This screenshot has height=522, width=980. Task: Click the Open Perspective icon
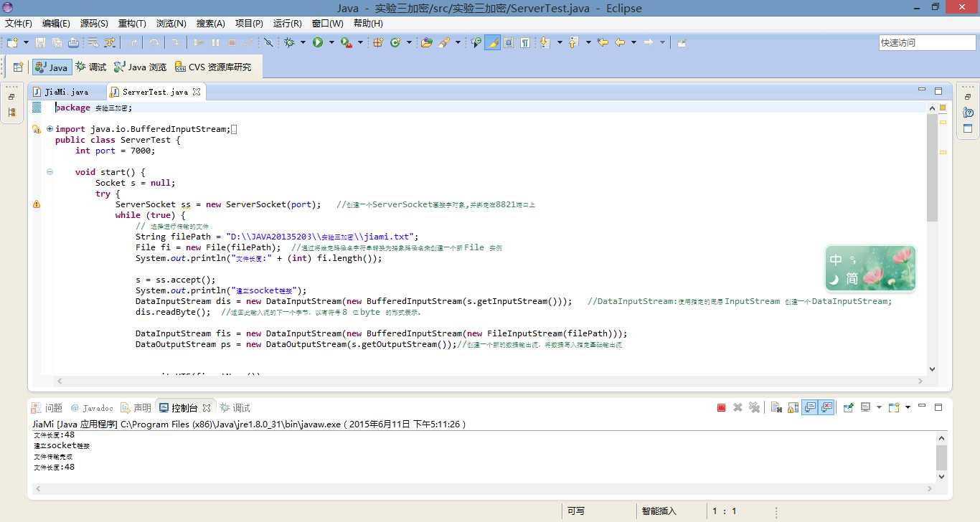[x=18, y=67]
